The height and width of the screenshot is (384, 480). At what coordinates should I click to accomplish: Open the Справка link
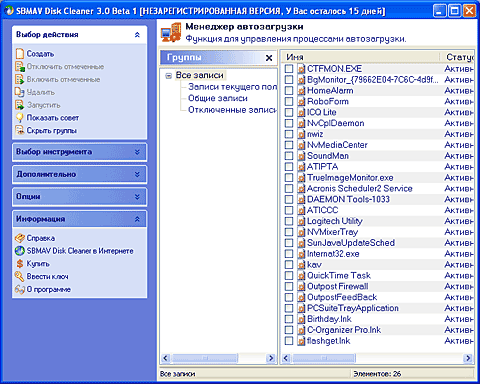pos(41,238)
